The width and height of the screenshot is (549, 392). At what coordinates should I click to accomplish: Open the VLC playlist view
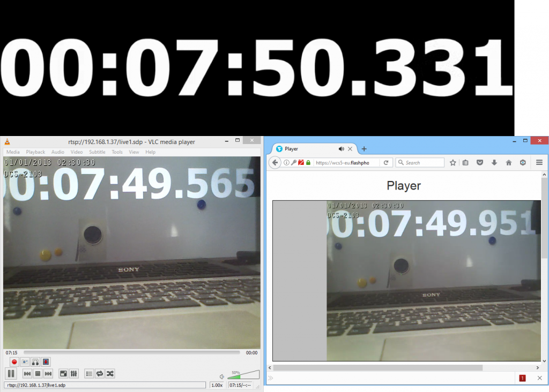click(88, 373)
